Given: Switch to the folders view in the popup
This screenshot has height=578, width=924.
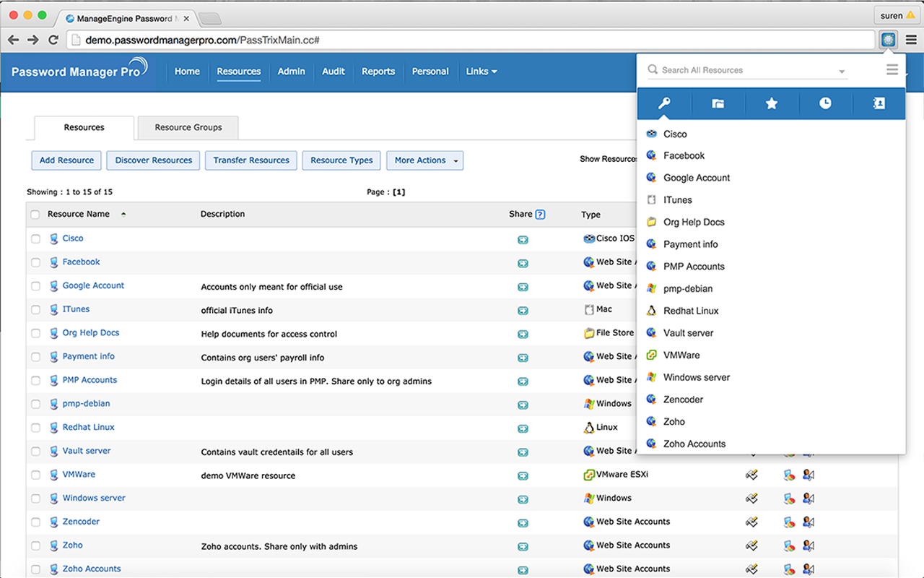Looking at the screenshot, I should 718,103.
